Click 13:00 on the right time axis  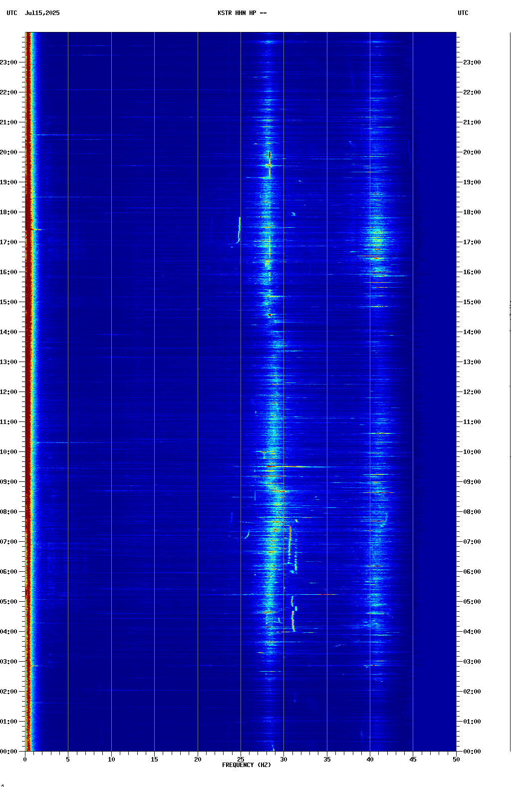click(472, 362)
